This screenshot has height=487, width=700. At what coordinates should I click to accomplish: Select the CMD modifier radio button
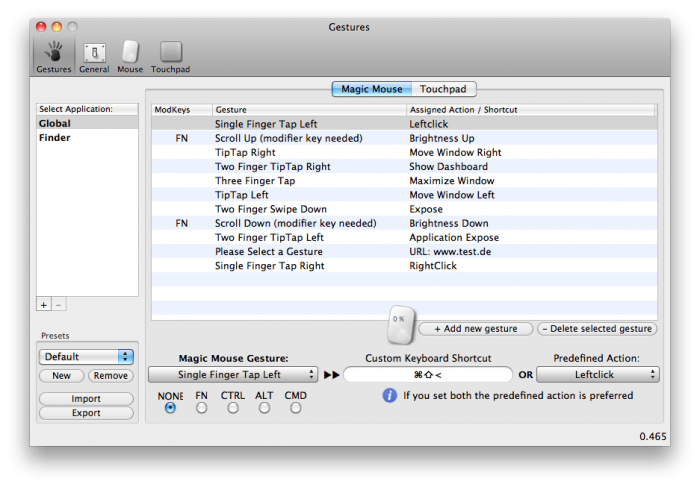[296, 408]
